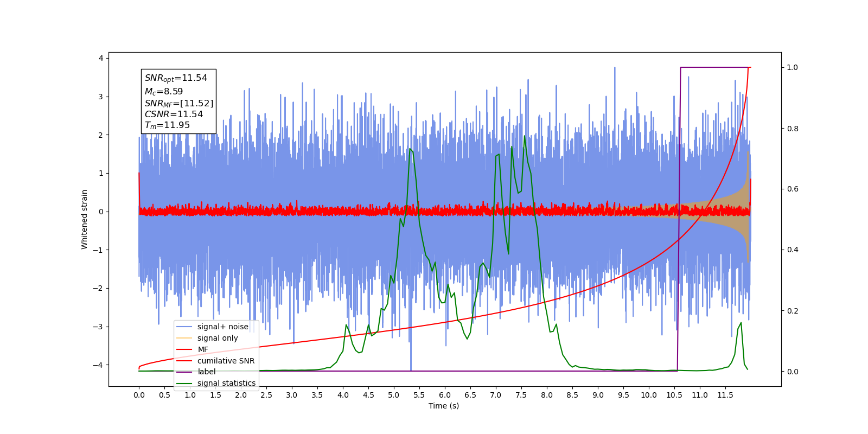The image size is (868, 434).
Task: Click the SNR_MF=[11.52] annotation text
Action: 179,103
